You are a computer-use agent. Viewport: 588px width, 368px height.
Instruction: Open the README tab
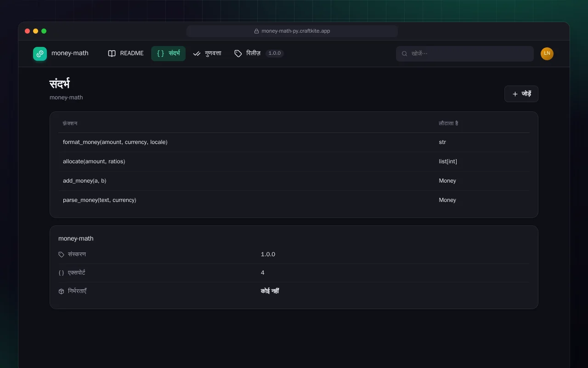pyautogui.click(x=126, y=53)
